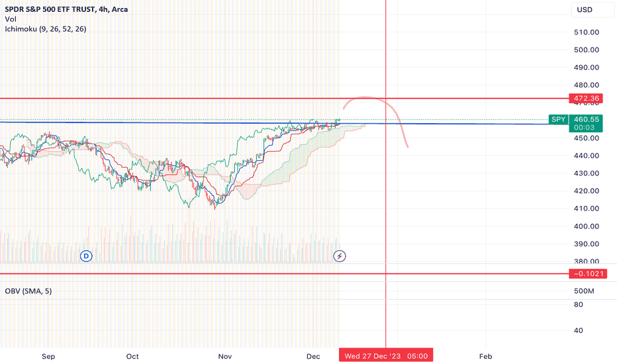Open the USD currency selector
This screenshot has width=617, height=364.
[x=593, y=10]
